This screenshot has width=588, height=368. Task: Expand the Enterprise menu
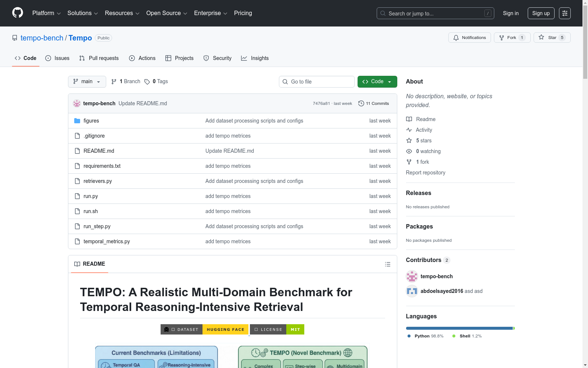[x=211, y=13]
